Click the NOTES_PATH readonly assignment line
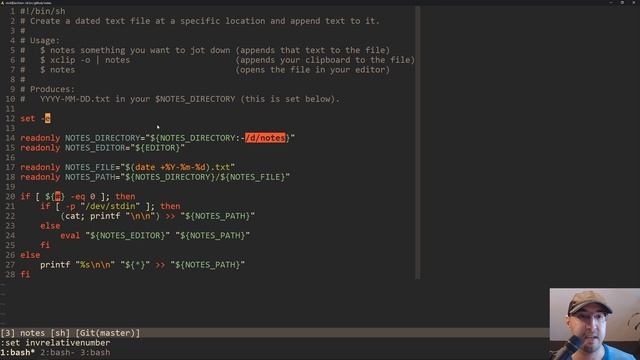The height and width of the screenshot is (360, 640). click(155, 177)
